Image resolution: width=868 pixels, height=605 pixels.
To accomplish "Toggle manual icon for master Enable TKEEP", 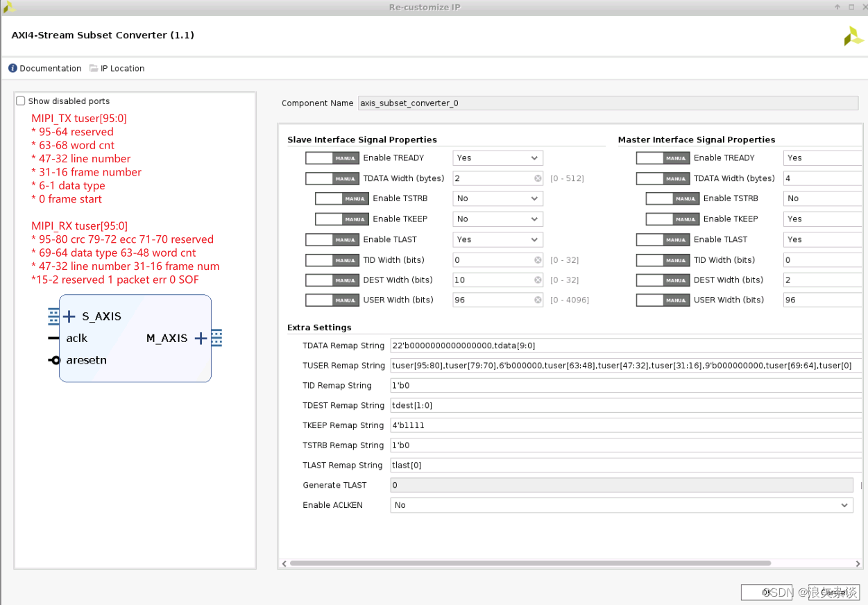I will [672, 219].
